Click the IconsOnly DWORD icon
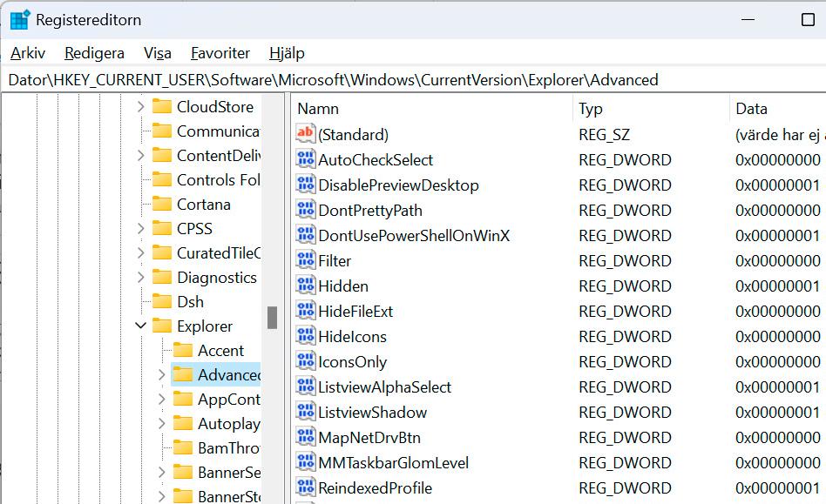 coord(306,361)
